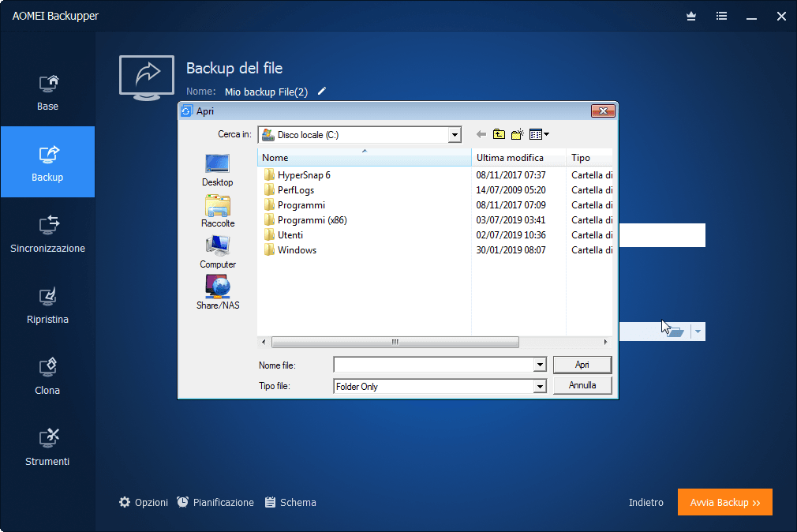Go up one folder level in Apri dialog
Viewport: 797px width, 532px height.
tap(500, 134)
